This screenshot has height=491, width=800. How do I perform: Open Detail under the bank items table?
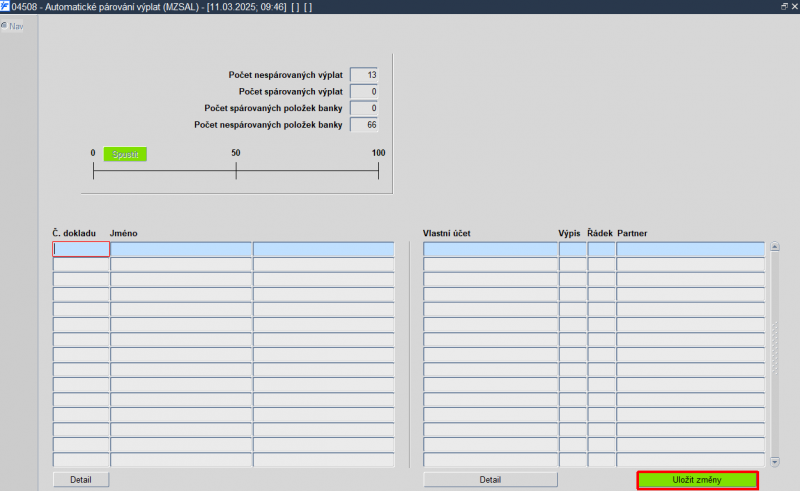tap(490, 480)
